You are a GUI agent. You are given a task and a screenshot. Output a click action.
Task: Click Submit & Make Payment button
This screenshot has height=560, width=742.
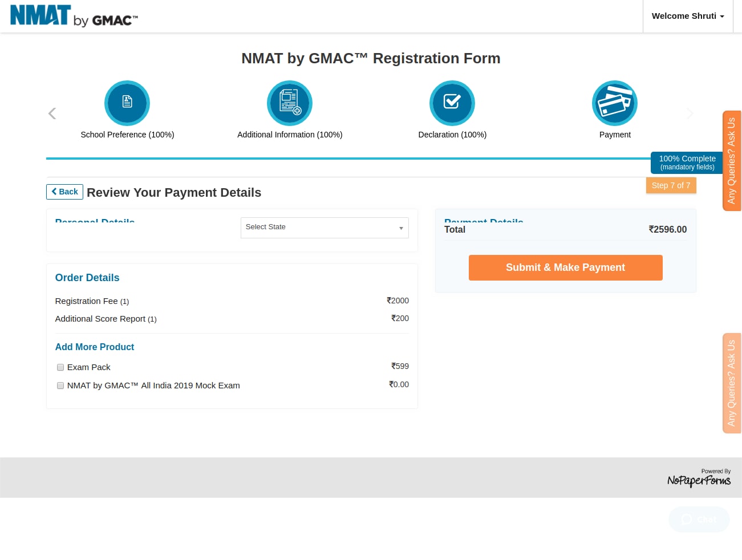[x=565, y=267]
